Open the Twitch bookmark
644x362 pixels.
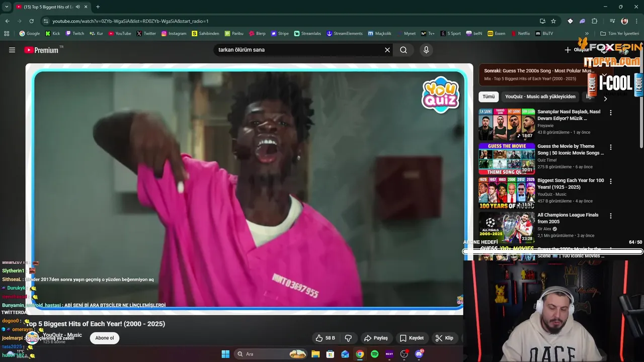pos(74,34)
